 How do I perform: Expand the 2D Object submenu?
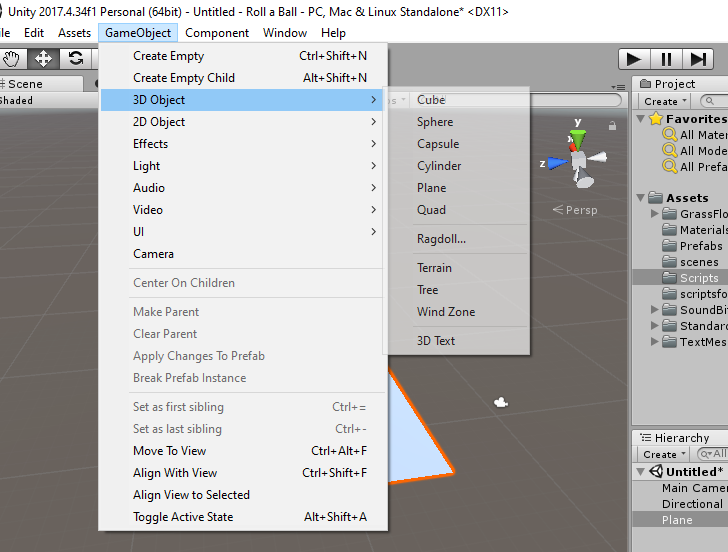(x=241, y=122)
